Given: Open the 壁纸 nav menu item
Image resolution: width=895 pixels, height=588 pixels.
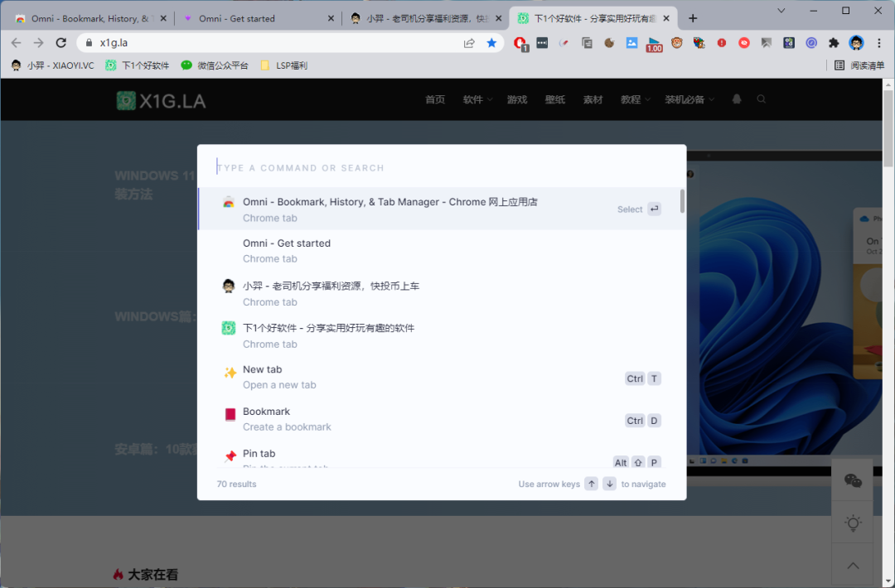Looking at the screenshot, I should pos(554,100).
